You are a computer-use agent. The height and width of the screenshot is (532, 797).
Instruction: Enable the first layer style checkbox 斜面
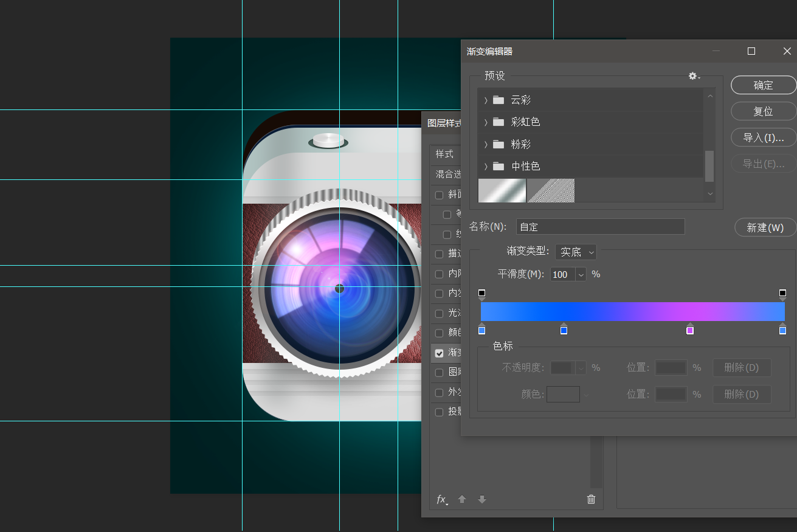tap(440, 195)
